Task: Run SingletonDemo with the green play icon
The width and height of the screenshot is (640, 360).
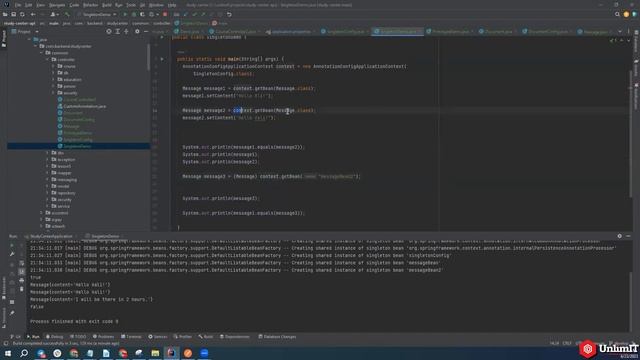Action: [125, 14]
